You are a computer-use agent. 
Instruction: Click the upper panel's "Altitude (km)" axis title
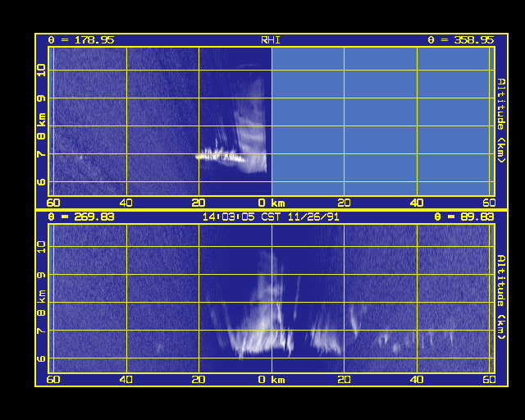click(501, 121)
